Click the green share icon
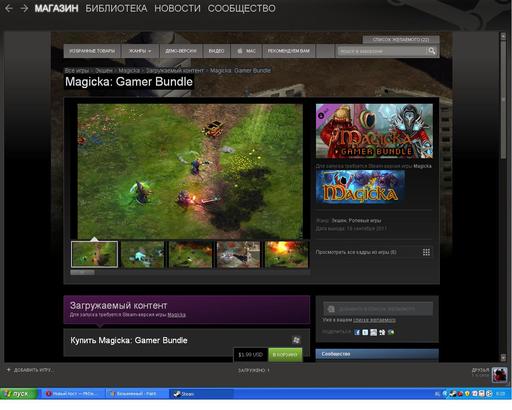Image resolution: width=512 pixels, height=410 pixels. tap(391, 332)
